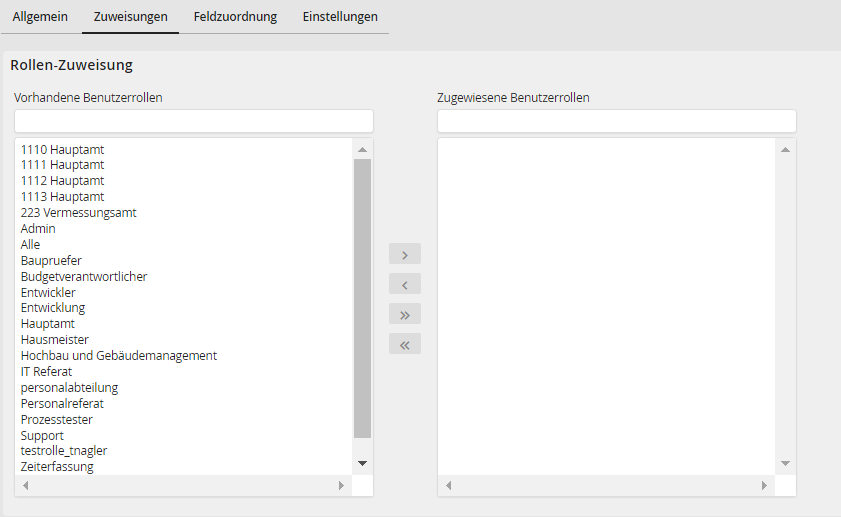Assign all roles with double-arrow button
Viewport: 841px width, 517px height.
pyautogui.click(x=404, y=314)
